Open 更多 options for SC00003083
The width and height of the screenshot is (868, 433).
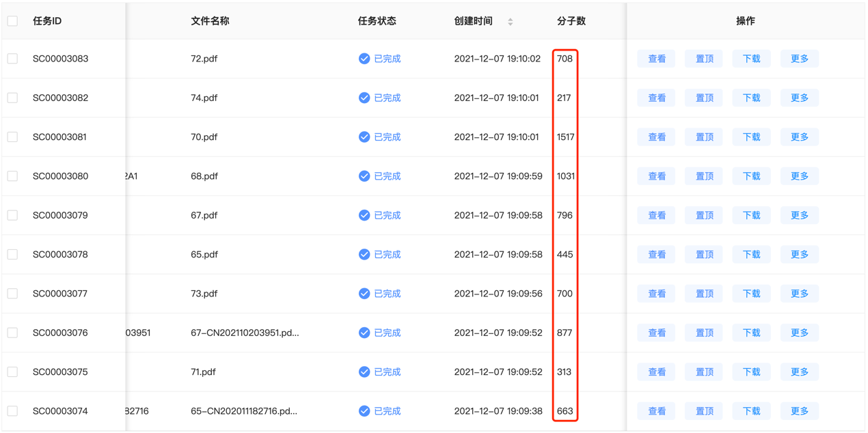coord(799,59)
